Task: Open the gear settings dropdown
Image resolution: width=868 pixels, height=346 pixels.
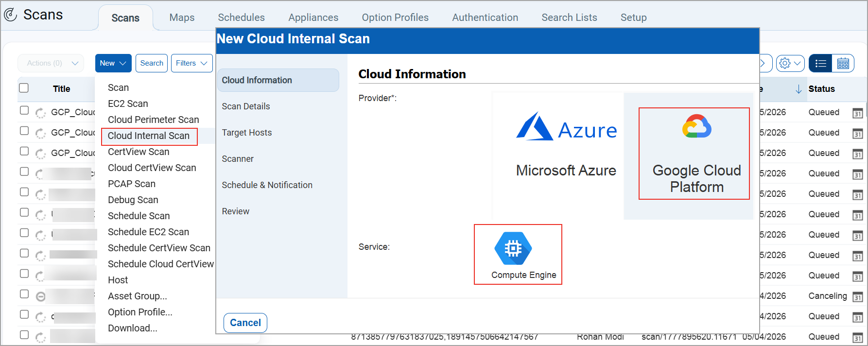Action: [x=790, y=64]
